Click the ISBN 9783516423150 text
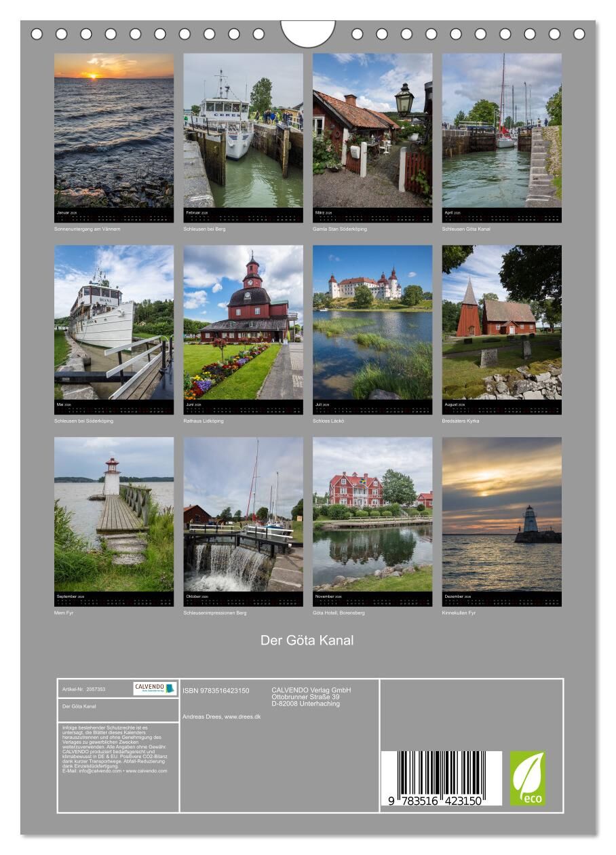This screenshot has width=616, height=855. pyautogui.click(x=216, y=691)
